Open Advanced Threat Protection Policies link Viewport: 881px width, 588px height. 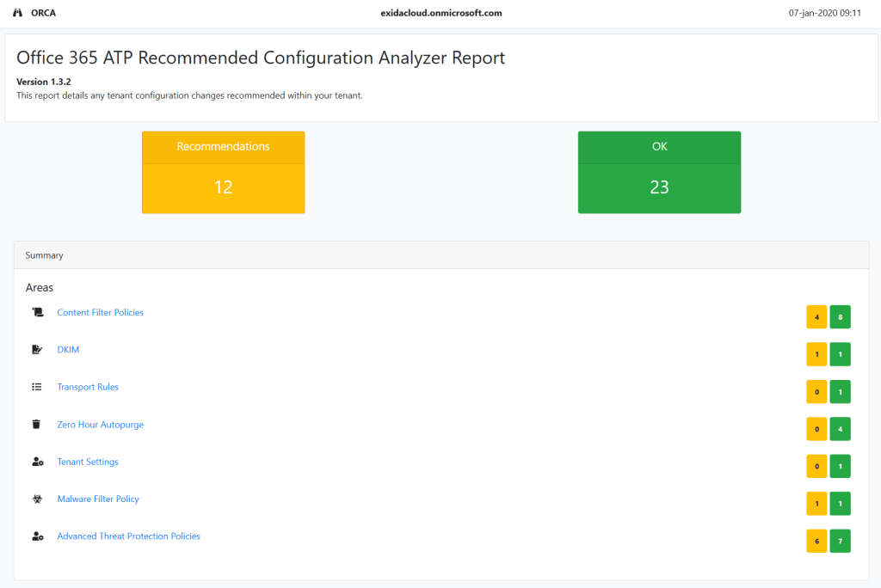(128, 536)
